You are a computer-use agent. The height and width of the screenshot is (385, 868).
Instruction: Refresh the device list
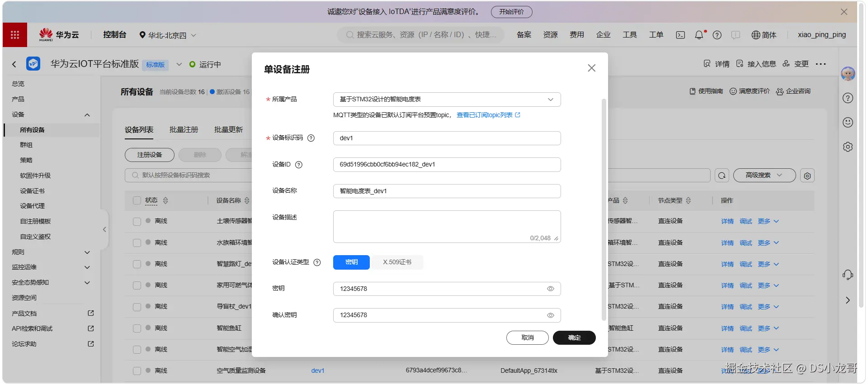tap(722, 176)
